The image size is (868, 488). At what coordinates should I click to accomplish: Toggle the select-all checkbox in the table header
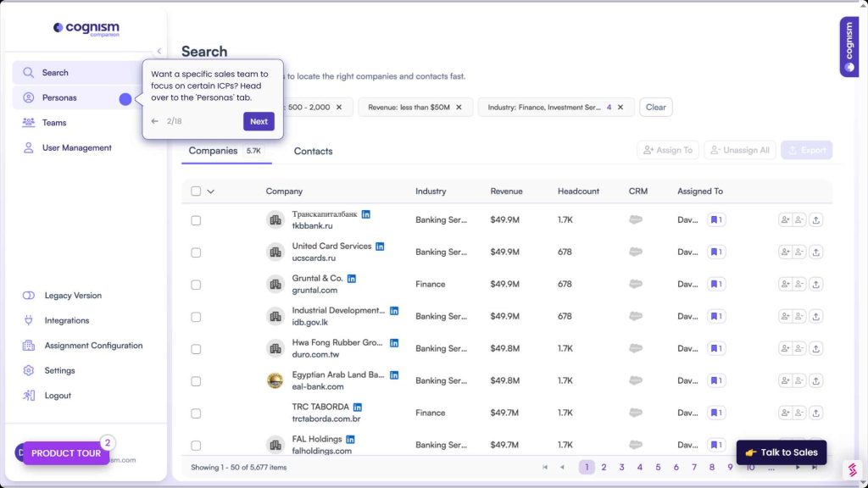(x=196, y=191)
